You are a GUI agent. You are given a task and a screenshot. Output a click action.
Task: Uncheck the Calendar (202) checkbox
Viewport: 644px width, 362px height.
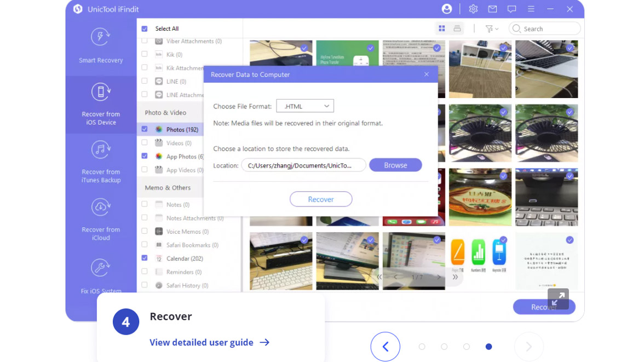click(x=145, y=258)
